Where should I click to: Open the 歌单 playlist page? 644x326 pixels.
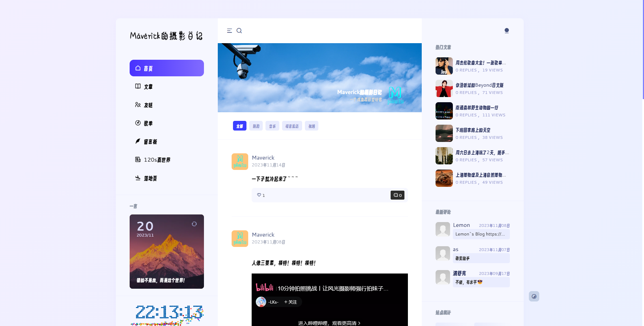click(148, 123)
